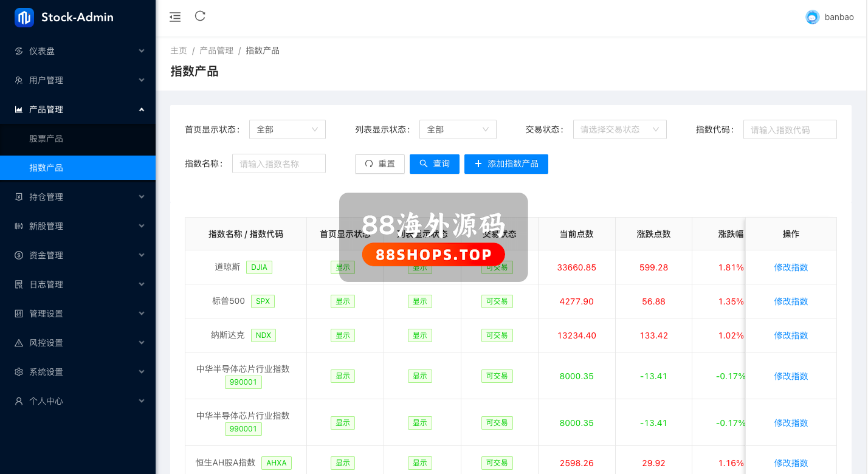Collapse the 产品管理 menu section

click(78, 109)
